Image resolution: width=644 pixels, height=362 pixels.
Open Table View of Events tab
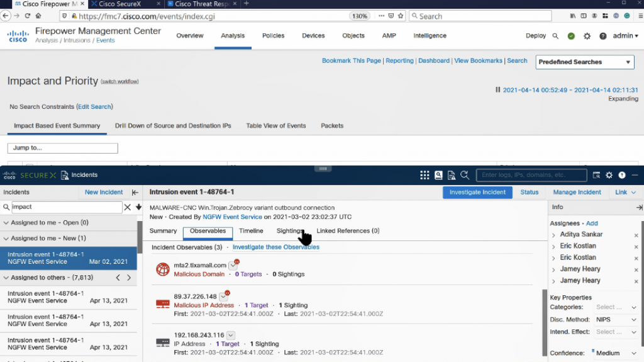(x=275, y=125)
